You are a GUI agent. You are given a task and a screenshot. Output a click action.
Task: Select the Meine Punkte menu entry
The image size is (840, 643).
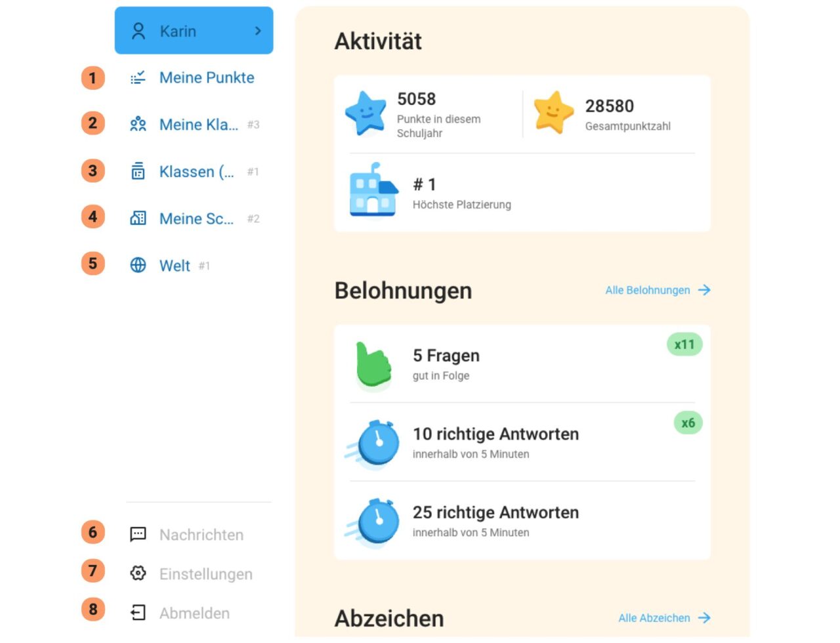coord(206,77)
